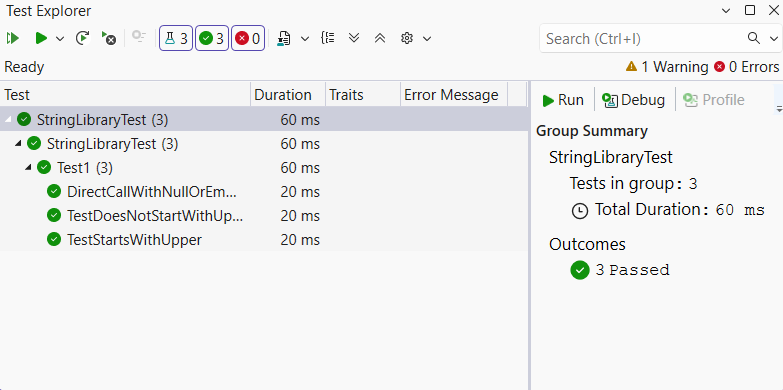Click the disabled cancel run icon
Image resolution: width=783 pixels, height=390 pixels.
pyautogui.click(x=138, y=37)
